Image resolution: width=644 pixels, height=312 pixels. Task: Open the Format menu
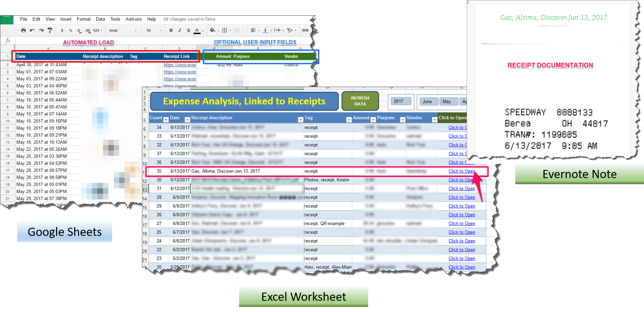(x=84, y=19)
